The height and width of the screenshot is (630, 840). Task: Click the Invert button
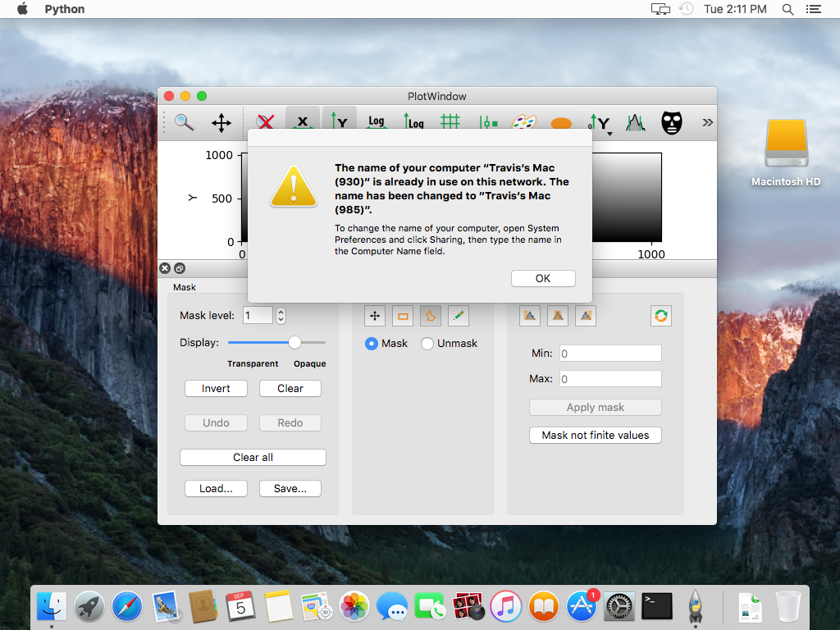216,388
